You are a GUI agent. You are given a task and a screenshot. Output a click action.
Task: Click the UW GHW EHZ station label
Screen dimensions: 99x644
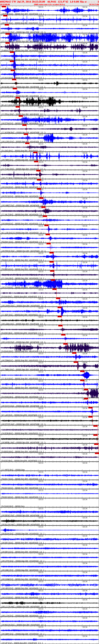tap(7, 96)
